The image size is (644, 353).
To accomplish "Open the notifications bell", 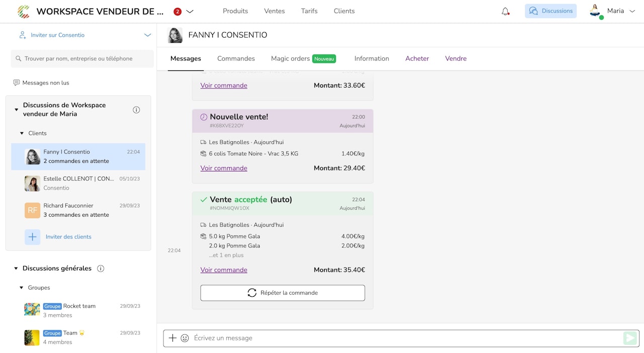I will (505, 11).
